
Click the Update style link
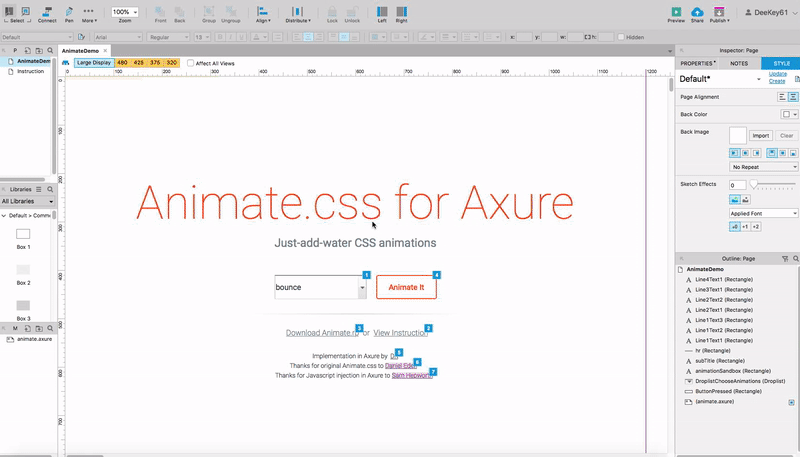[x=778, y=74]
